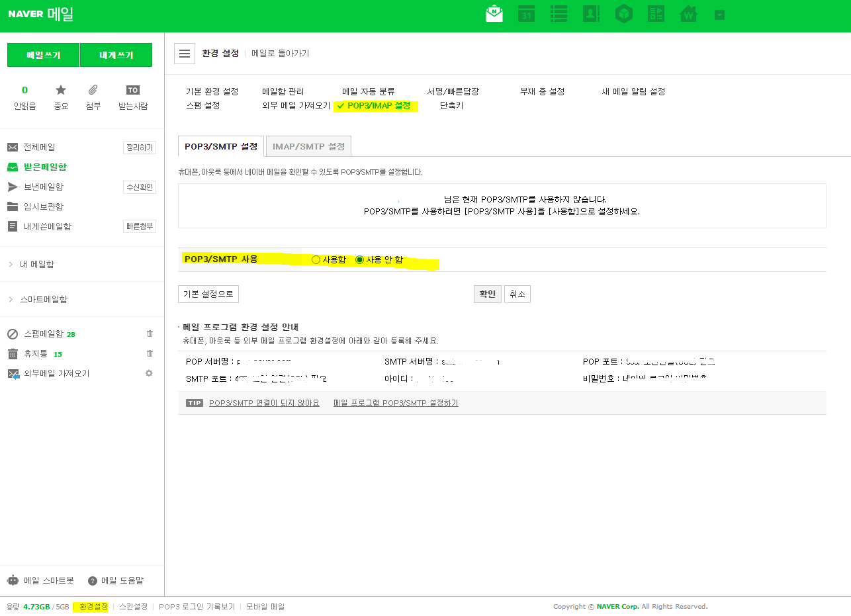Open 'POP3/SMTP 연결이 되지 않아요' tip link

coord(264,403)
